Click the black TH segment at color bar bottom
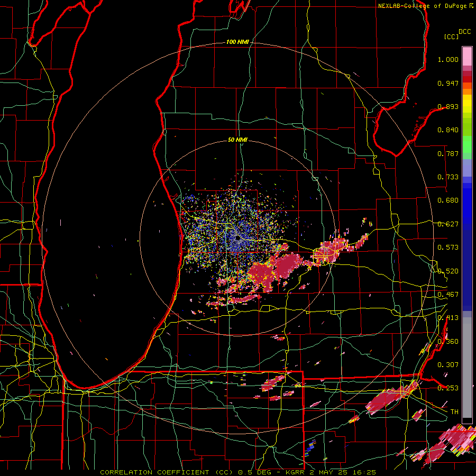Screen dimensions: 476x476 coord(467,420)
